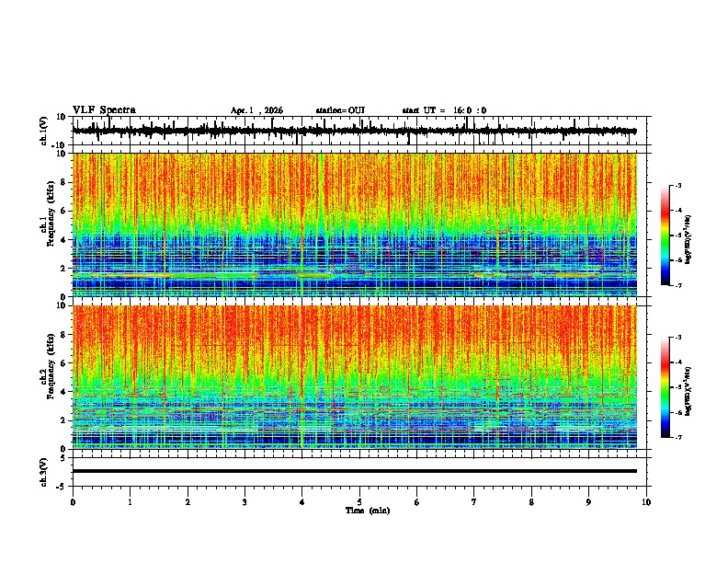
Task: Click inside the ch.2 spectrogram panel
Action: pos(355,377)
